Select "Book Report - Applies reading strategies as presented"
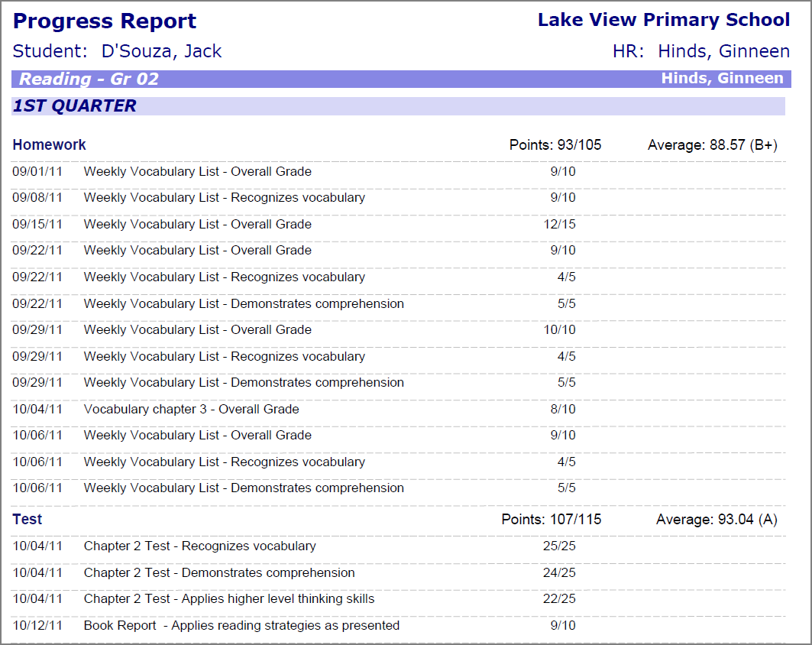The height and width of the screenshot is (645, 812). coord(242,626)
